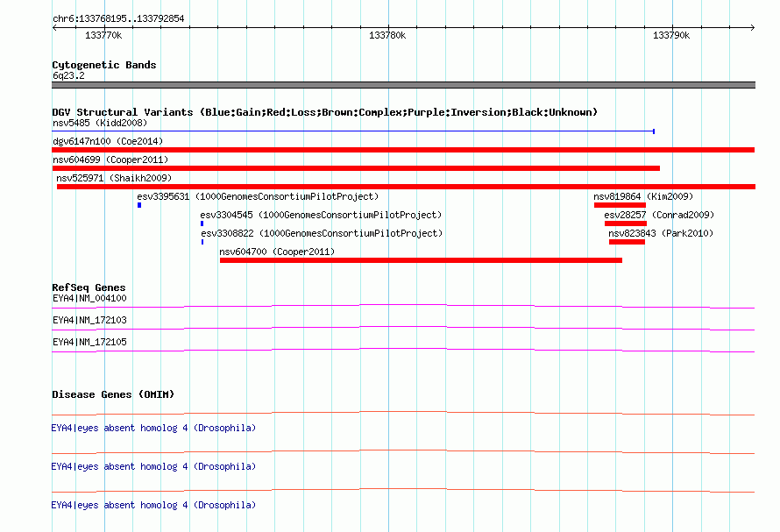Screen dimensions: 780x532
Task: Click the red dgv6147n100 loss bar
Action: [403, 150]
